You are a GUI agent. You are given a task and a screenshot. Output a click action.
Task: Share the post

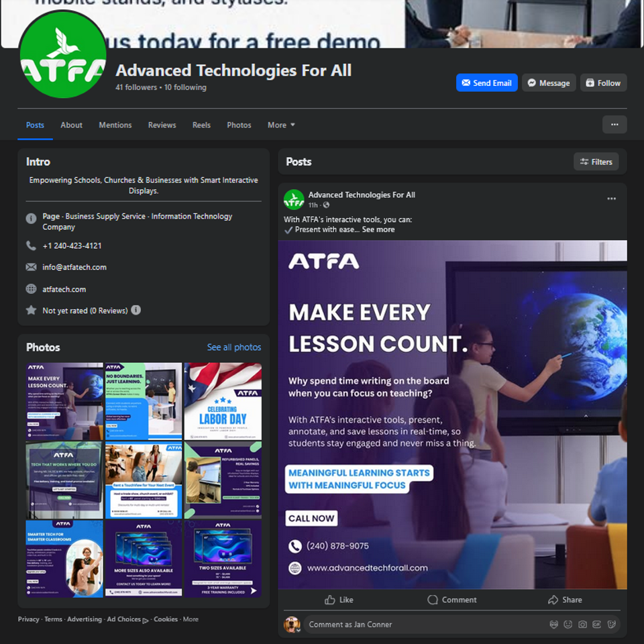565,600
